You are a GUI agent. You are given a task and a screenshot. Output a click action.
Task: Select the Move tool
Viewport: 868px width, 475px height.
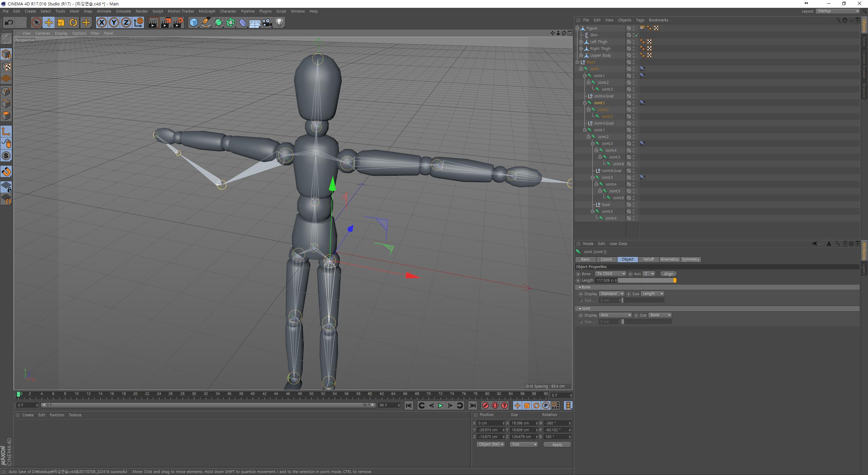[48, 23]
